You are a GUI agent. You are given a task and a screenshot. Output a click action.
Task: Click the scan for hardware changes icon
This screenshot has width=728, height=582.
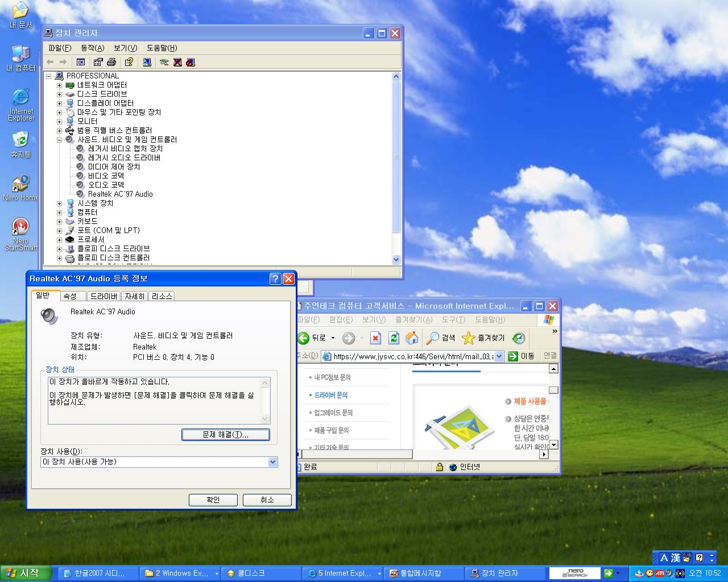pyautogui.click(x=147, y=62)
